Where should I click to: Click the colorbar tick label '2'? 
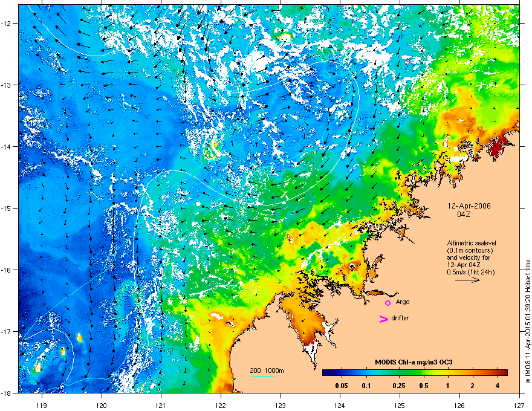(472, 386)
